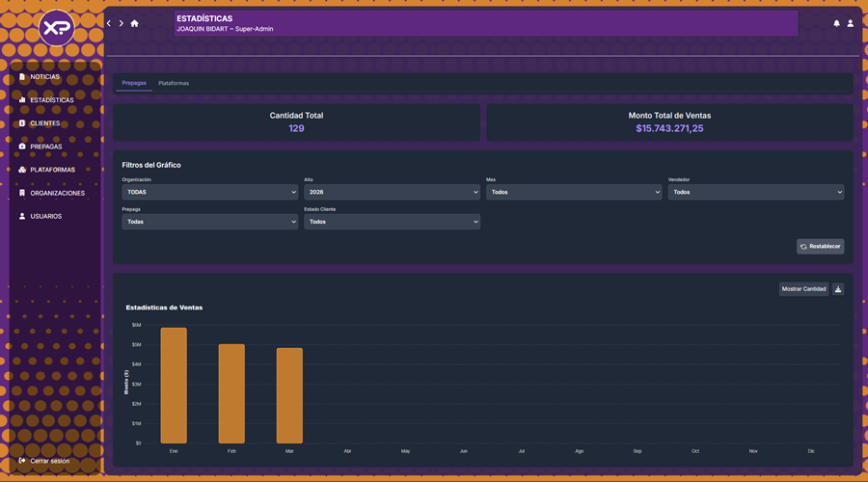Screen dimensions: 868x482
Task: Navigate to Plataformas in sidebar
Action: [52, 170]
